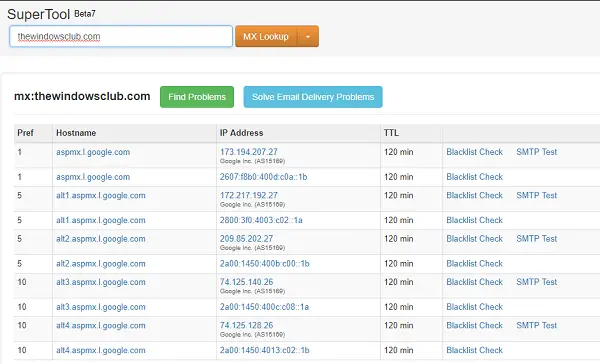Click Solve Email Delivery Problems button
This screenshot has height=364, width=600.
[x=313, y=97]
